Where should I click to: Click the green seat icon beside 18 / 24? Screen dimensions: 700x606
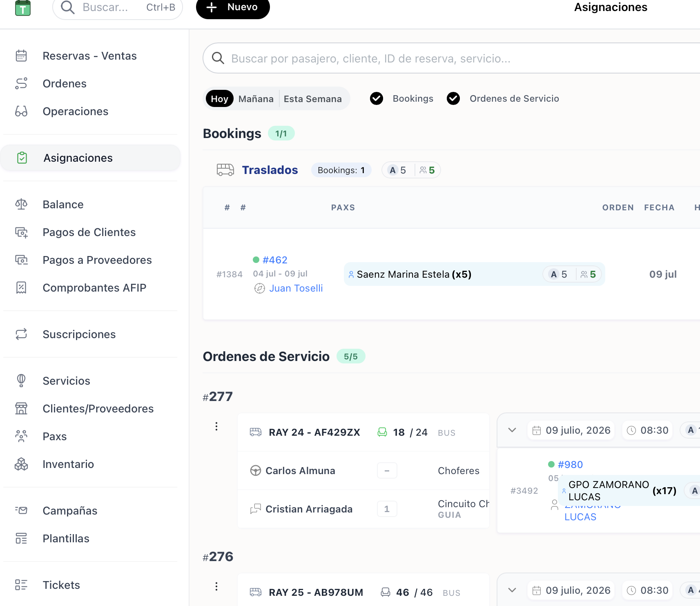382,432
